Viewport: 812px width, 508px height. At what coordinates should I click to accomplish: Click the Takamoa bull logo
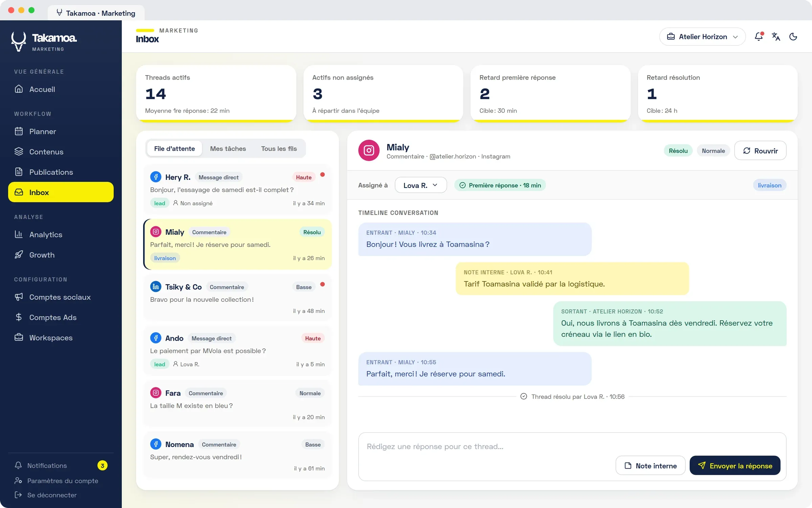[19, 41]
